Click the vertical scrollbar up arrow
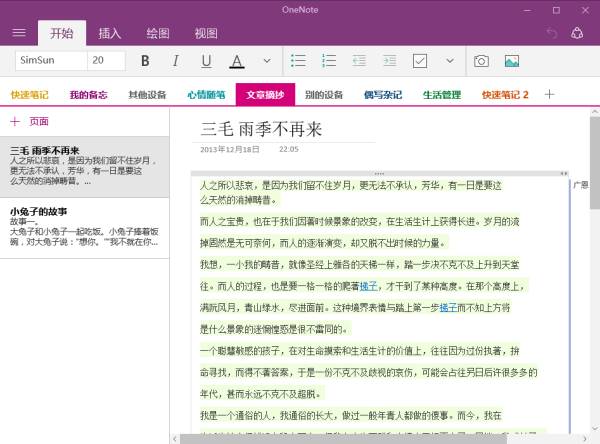Image resolution: width=600 pixels, height=444 pixels. (595, 112)
